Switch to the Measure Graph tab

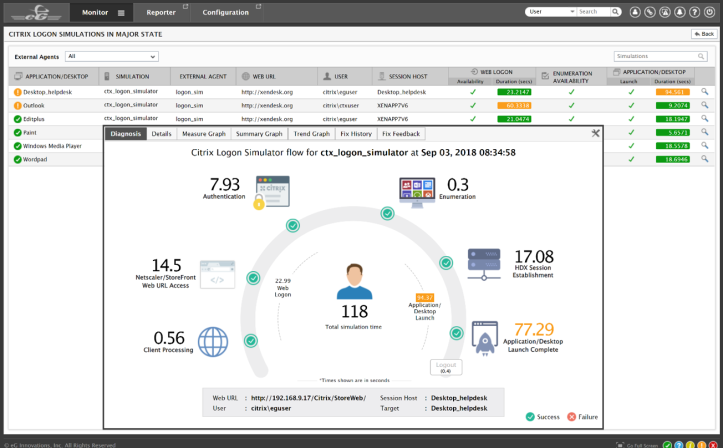click(204, 134)
